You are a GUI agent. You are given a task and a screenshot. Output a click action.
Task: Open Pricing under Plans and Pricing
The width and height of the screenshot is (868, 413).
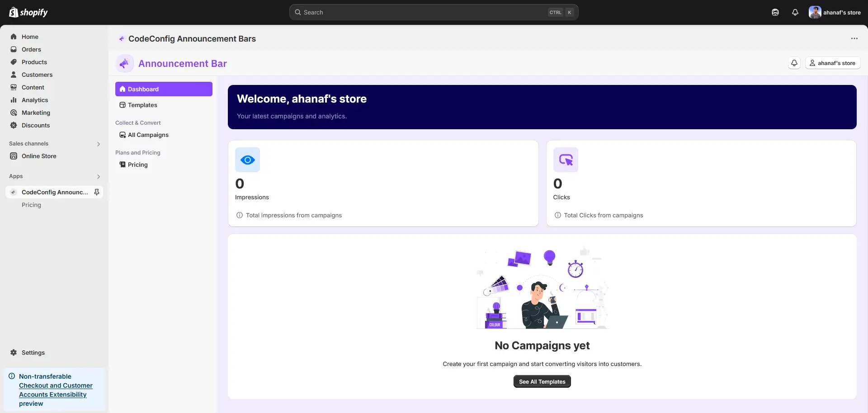[164, 164]
